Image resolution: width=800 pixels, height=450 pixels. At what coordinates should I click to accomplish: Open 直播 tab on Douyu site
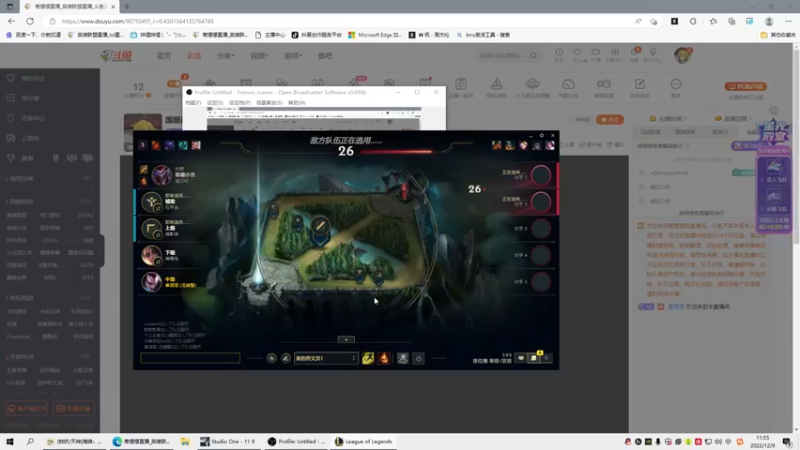tap(194, 56)
